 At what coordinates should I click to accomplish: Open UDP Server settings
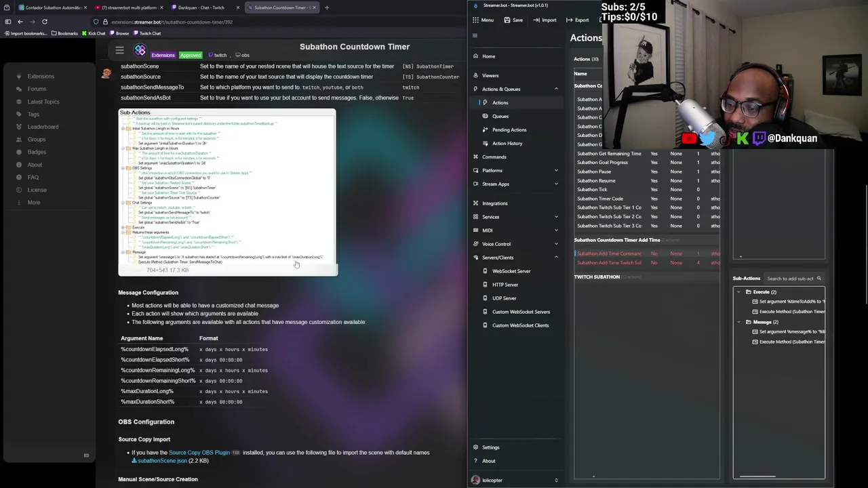[x=504, y=298]
